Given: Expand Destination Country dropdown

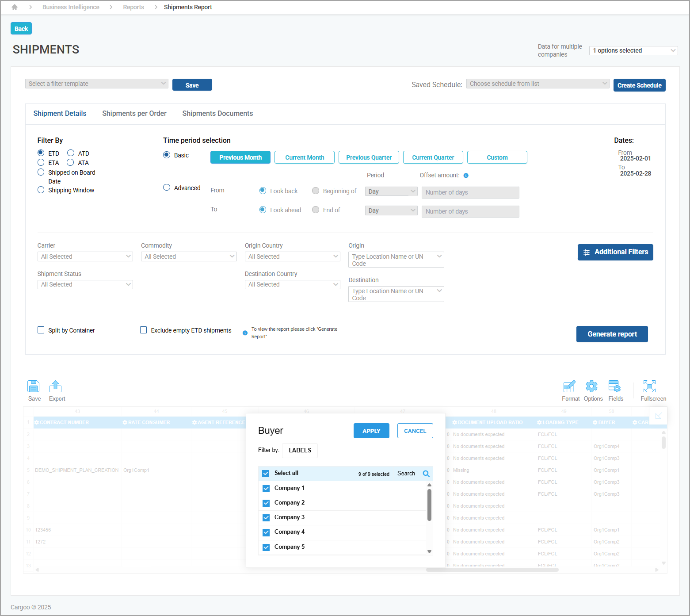Looking at the screenshot, I should tap(293, 284).
